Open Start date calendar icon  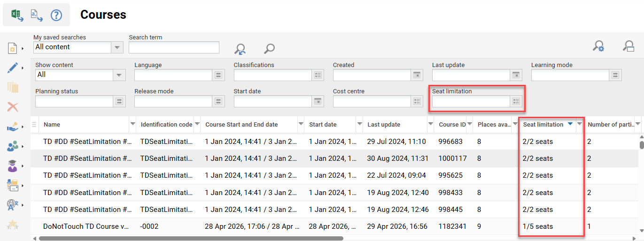[318, 101]
